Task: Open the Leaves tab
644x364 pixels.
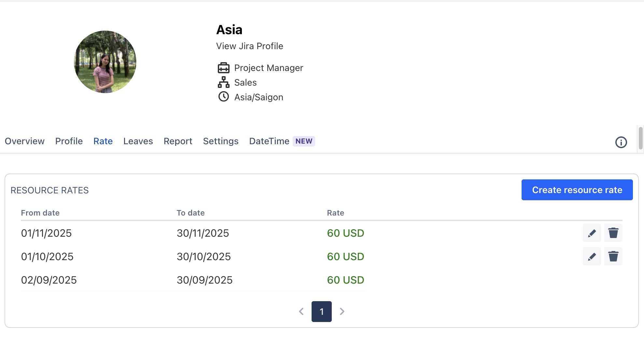Action: pos(138,141)
